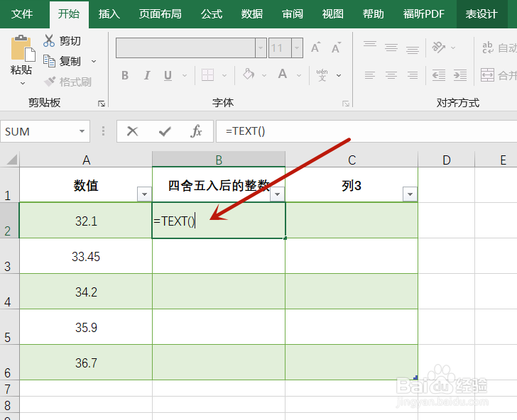Click cell containing 33.45
The width and height of the screenshot is (517, 420).
tap(86, 256)
